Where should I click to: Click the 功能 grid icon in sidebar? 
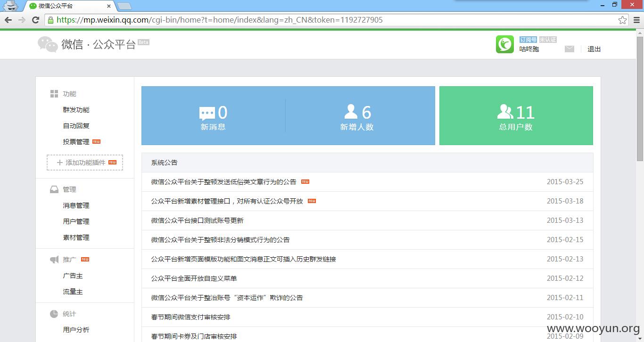(54, 94)
